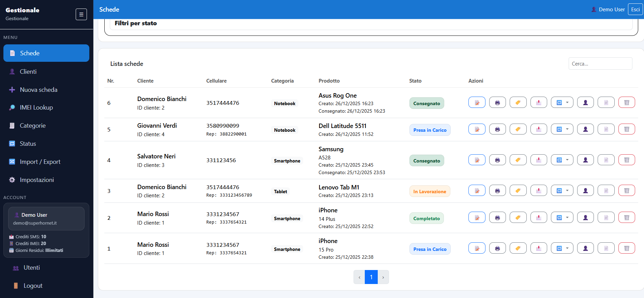Delete record 6 using the trash bin button

tap(626, 102)
